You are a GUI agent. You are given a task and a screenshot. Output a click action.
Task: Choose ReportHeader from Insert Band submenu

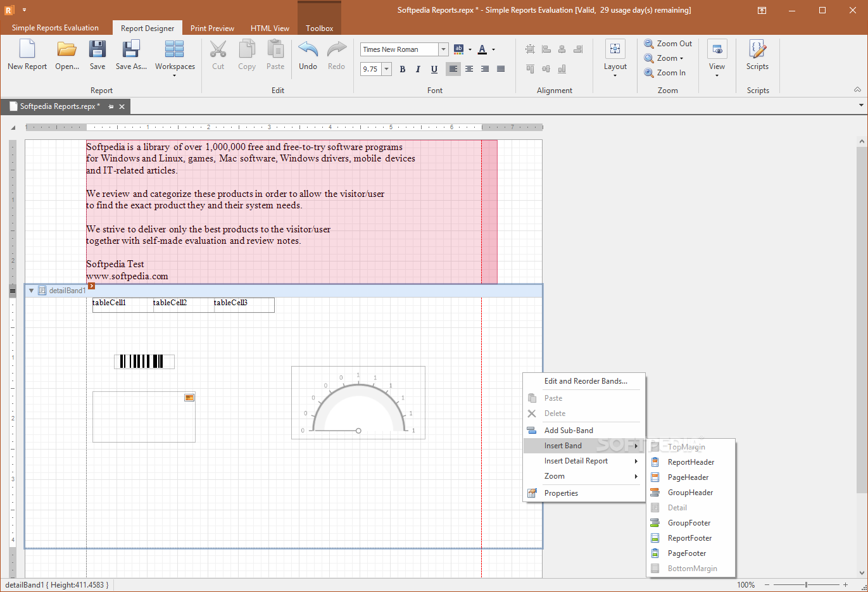pos(691,462)
